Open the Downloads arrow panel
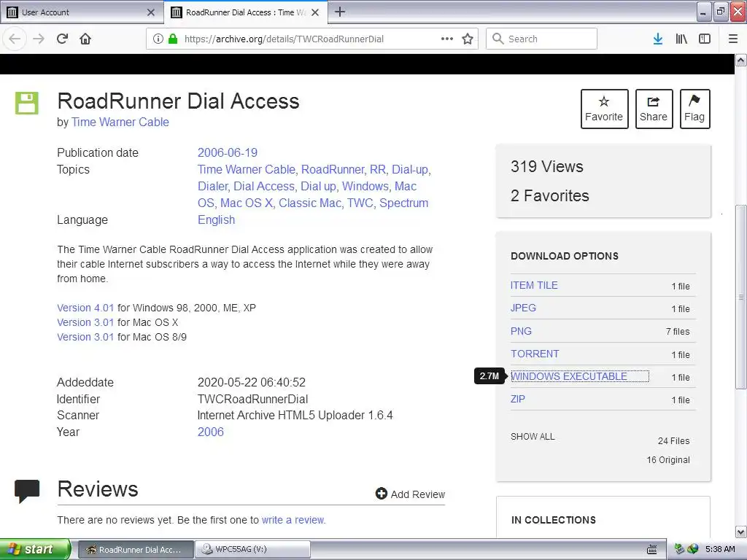747x560 pixels. click(658, 39)
